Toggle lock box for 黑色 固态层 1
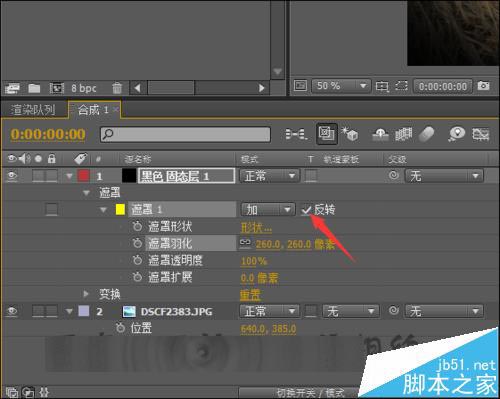This screenshot has width=500, height=399. (x=51, y=176)
